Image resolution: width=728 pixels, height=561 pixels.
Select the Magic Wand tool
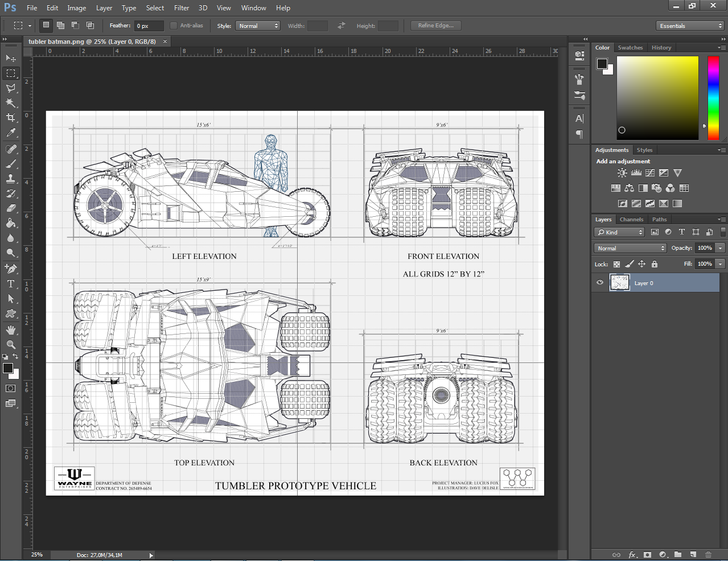coord(10,102)
